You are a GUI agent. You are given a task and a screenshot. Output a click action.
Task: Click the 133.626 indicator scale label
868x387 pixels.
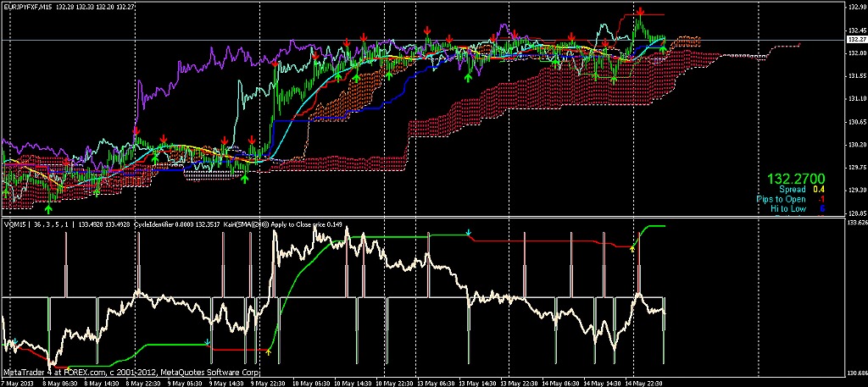857,223
